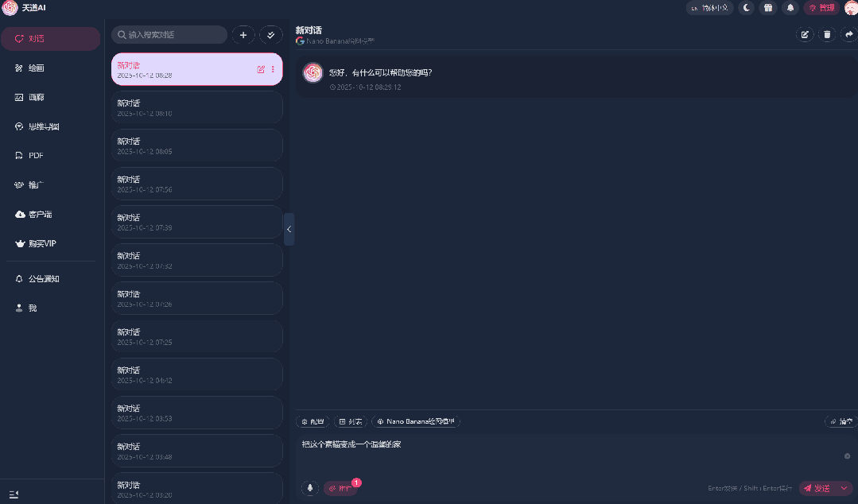Delete conversation with the trash icon
858x504 pixels.
(827, 34)
